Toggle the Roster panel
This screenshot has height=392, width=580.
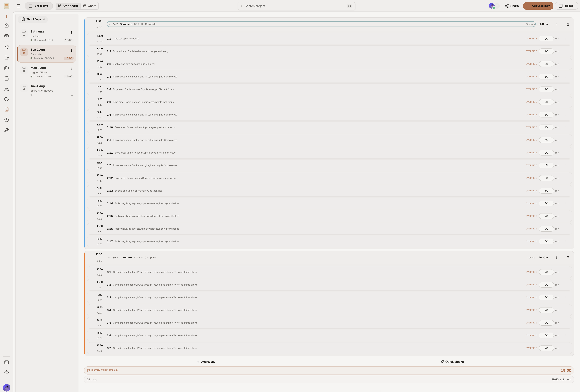point(566,6)
